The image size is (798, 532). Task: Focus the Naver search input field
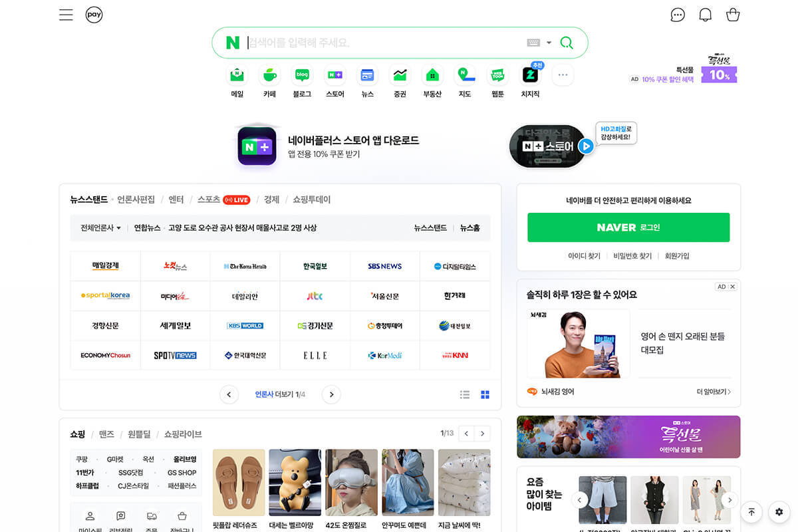386,43
